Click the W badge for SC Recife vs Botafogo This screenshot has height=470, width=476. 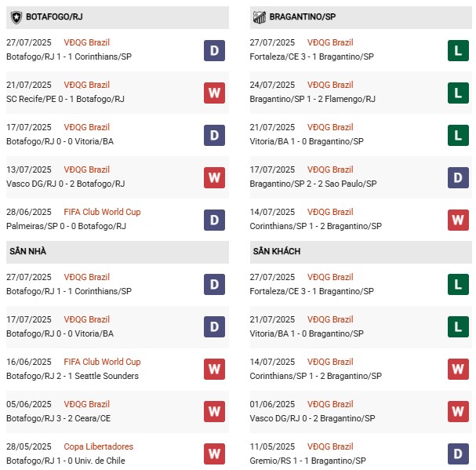click(x=214, y=93)
